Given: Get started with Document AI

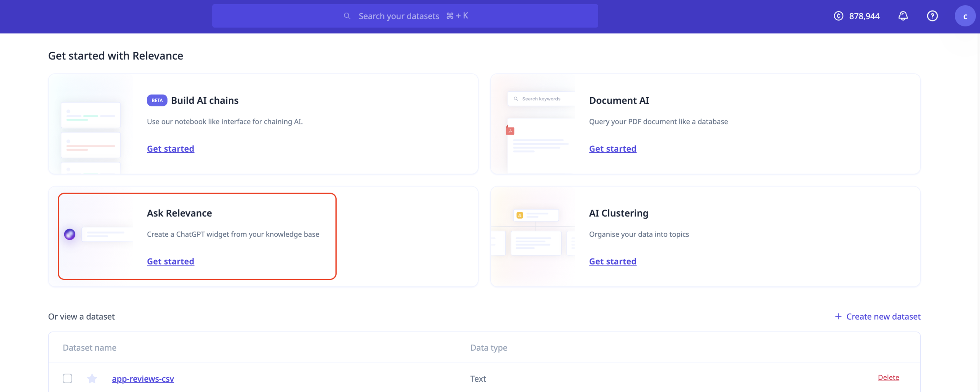Looking at the screenshot, I should point(612,149).
